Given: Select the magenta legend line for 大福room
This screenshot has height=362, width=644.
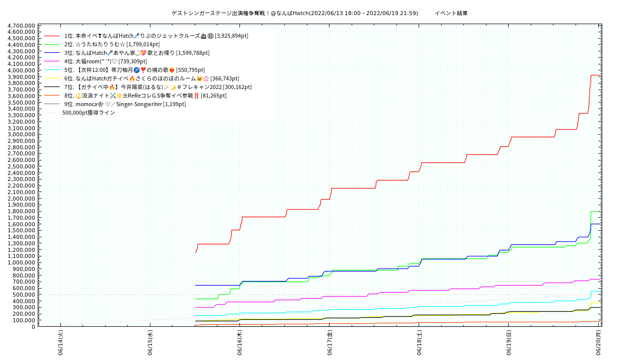Looking at the screenshot, I should coord(52,61).
